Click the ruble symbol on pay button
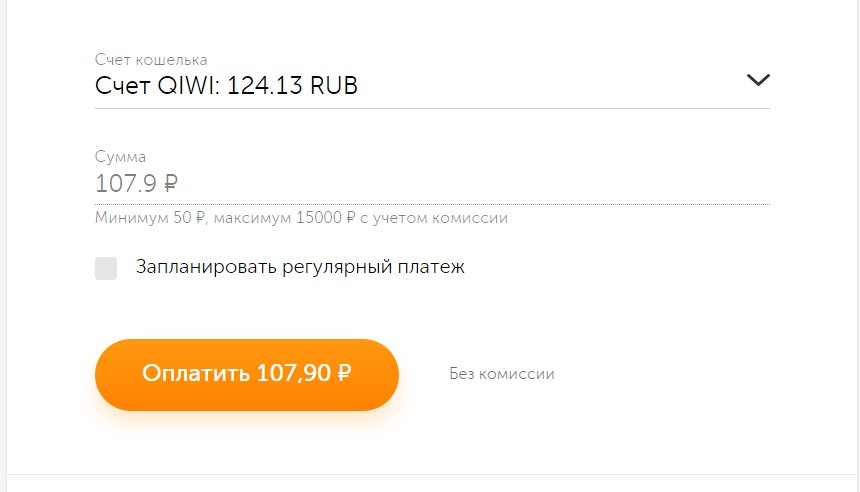This screenshot has width=860, height=492. (344, 373)
